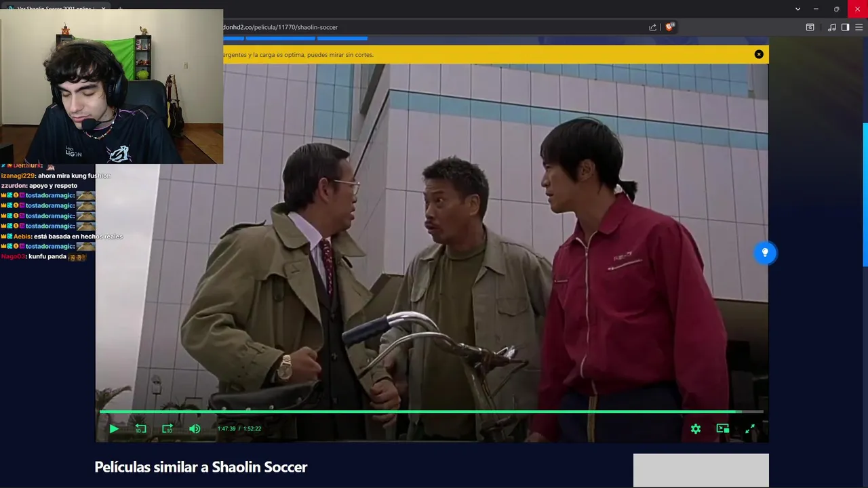The height and width of the screenshot is (488, 868).
Task: Play the Shaolin Soccer video
Action: (114, 428)
